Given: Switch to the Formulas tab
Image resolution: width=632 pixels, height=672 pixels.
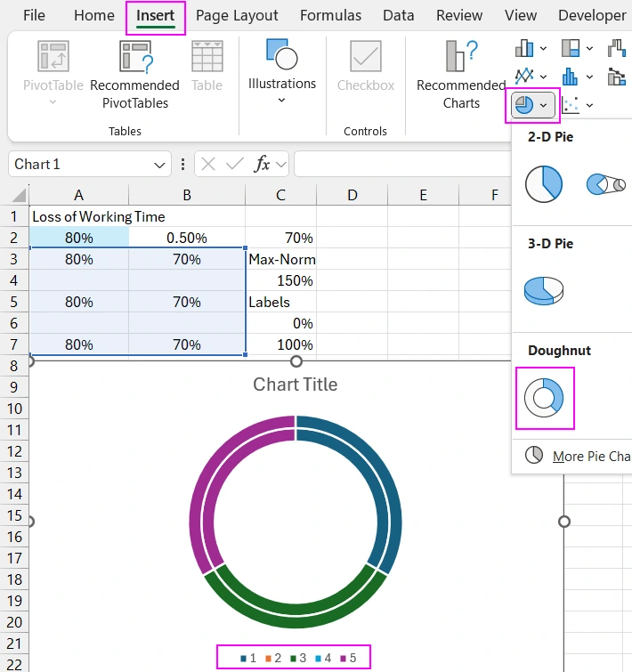Looking at the screenshot, I should (x=330, y=16).
